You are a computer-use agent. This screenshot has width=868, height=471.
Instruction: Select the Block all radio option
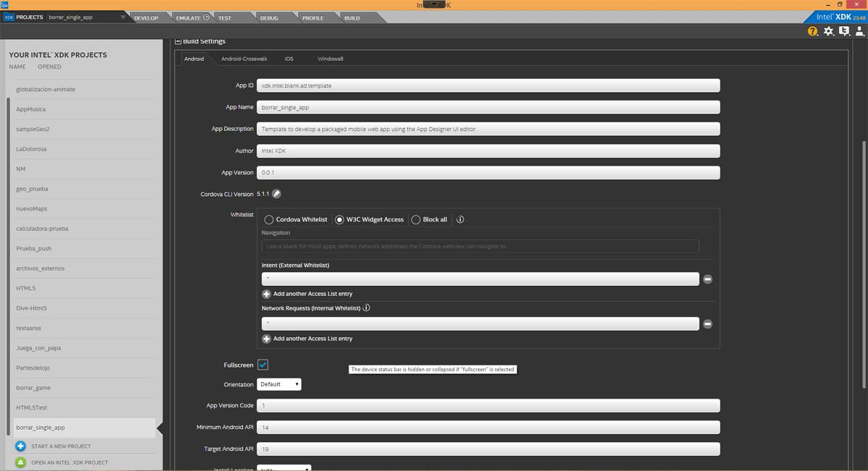416,219
